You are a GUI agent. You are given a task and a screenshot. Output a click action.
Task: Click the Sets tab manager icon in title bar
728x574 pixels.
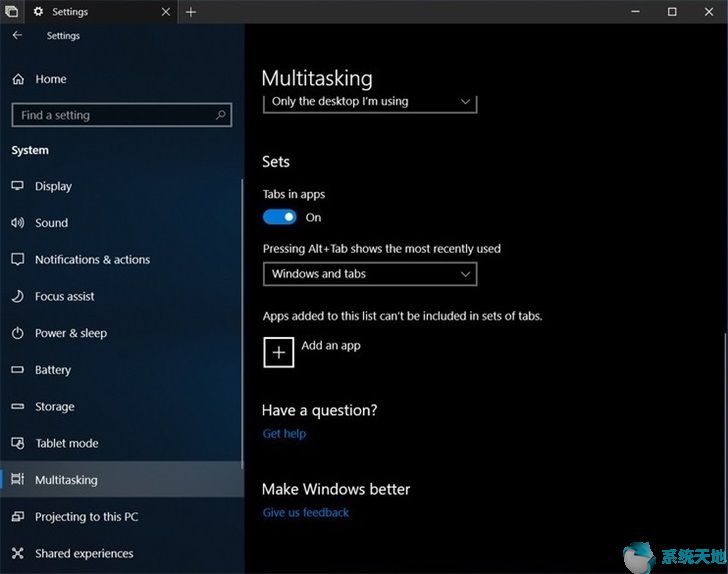(11, 11)
